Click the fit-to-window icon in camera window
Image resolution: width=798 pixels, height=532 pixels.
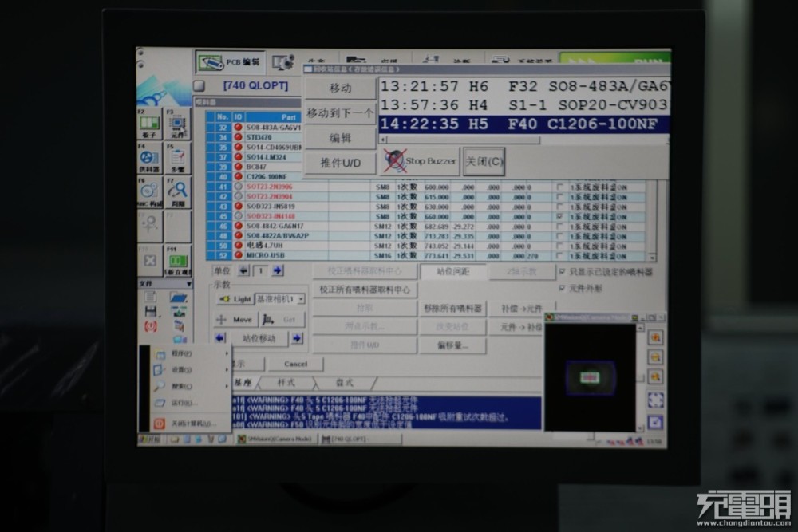(655, 400)
